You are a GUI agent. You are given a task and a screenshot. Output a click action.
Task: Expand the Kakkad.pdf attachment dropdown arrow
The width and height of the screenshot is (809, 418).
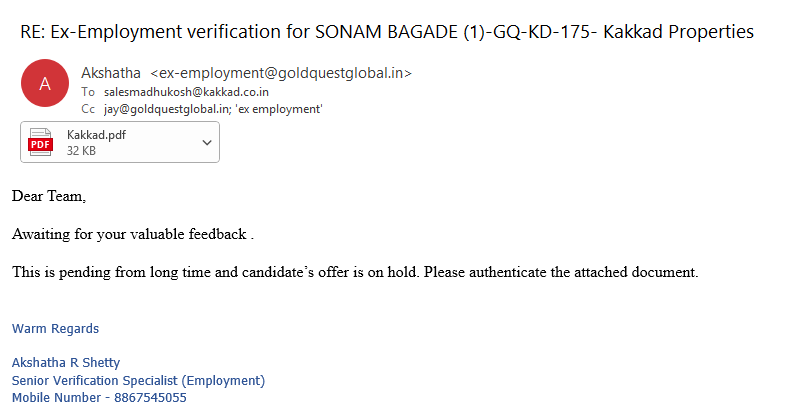coord(207,142)
